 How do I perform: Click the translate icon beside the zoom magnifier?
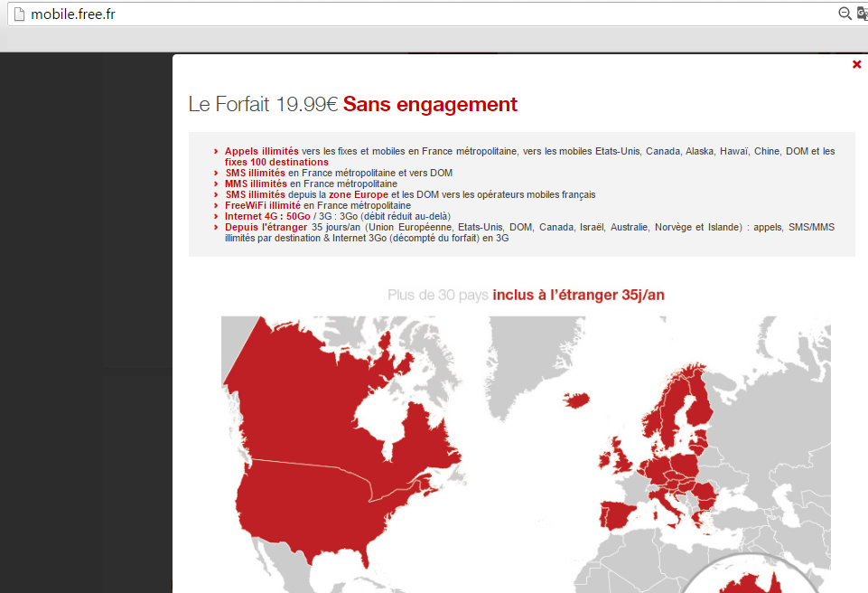point(863,14)
